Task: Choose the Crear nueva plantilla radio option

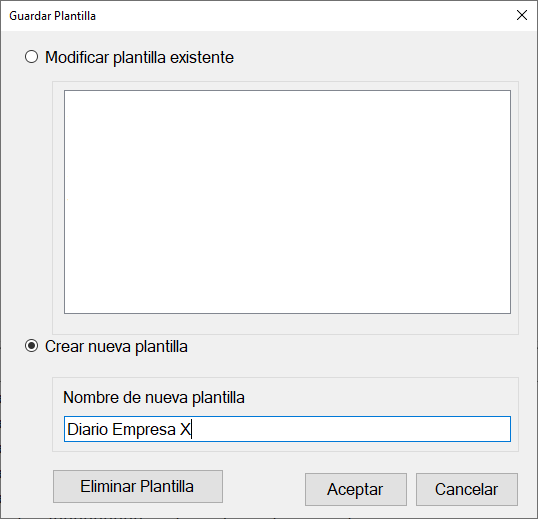Action: (x=32, y=346)
